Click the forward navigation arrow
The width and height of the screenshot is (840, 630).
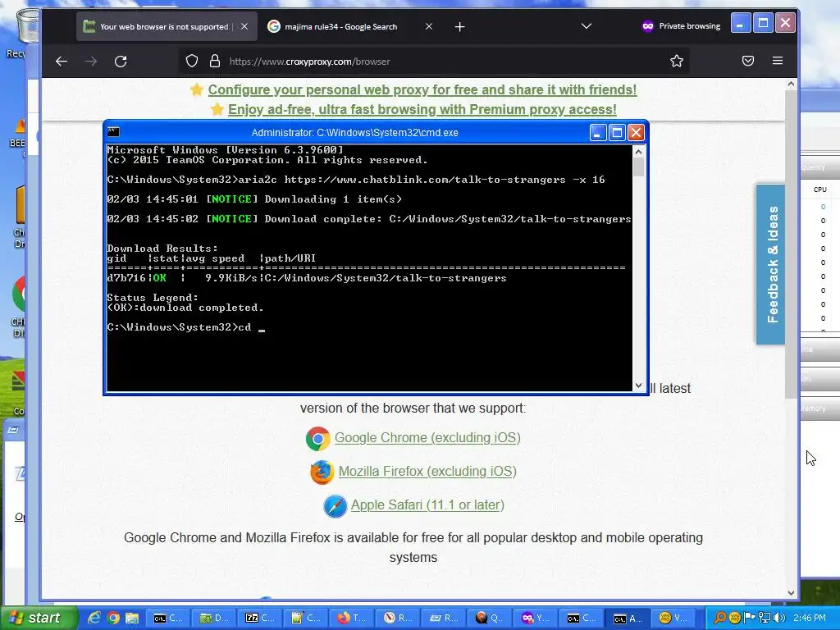click(91, 61)
